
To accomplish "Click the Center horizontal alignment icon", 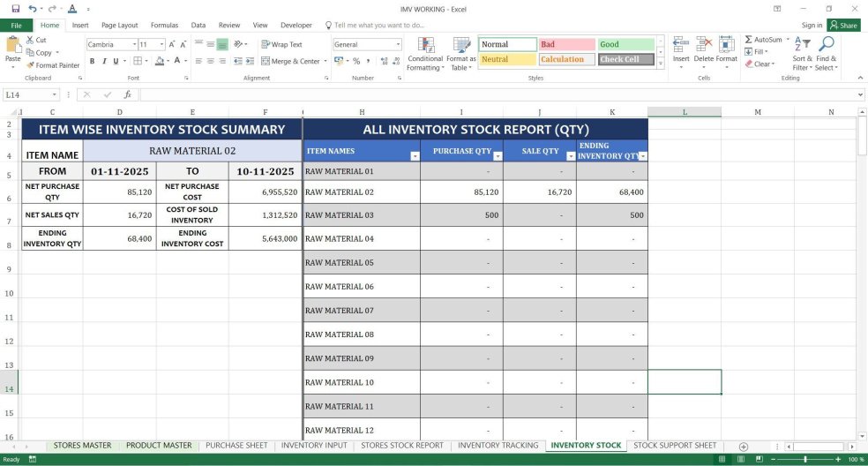I will click(210, 61).
